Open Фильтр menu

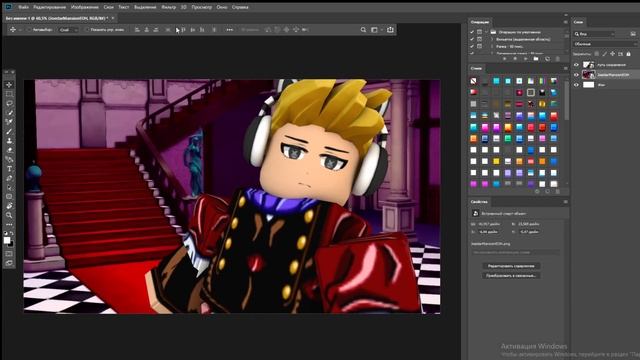point(168,7)
